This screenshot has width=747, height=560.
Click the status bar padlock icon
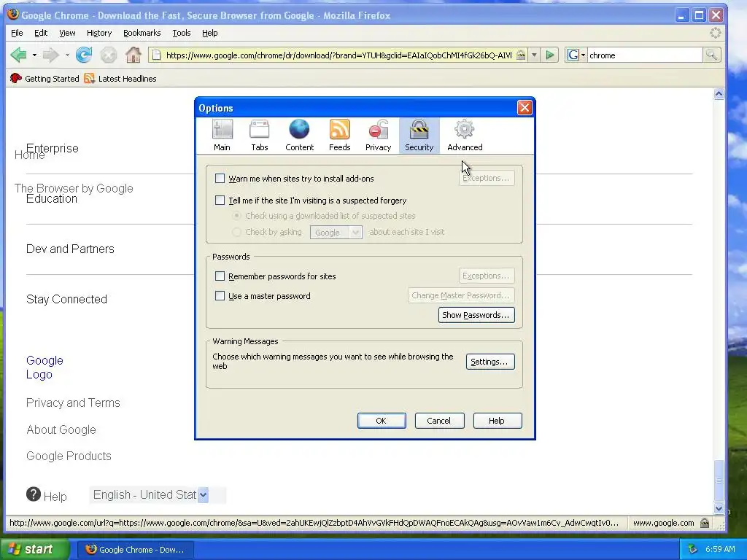point(705,523)
